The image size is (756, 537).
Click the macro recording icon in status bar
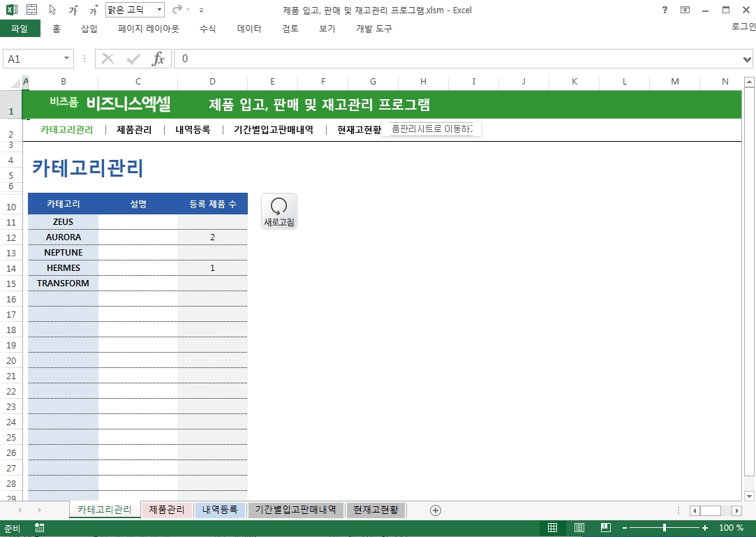[39, 528]
